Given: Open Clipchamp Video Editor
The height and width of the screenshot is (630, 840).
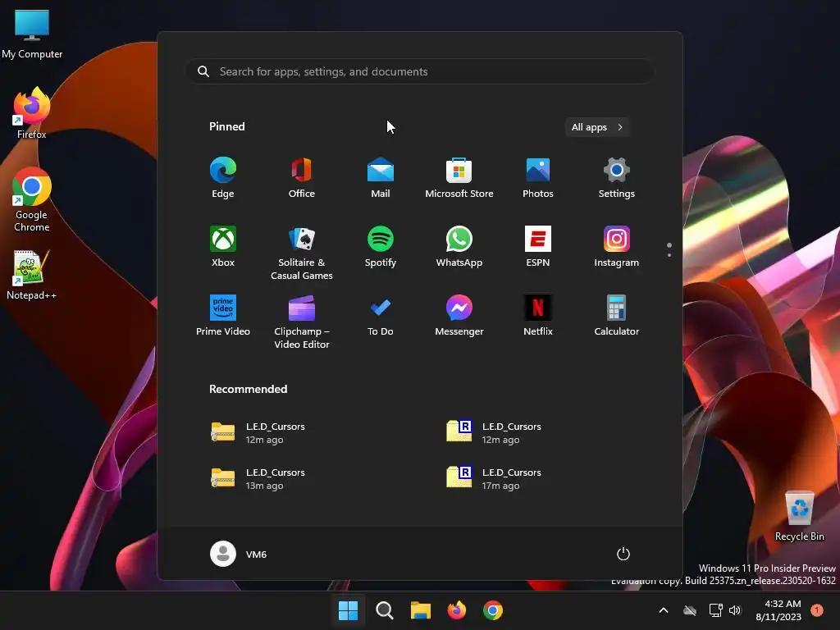Looking at the screenshot, I should pos(302,322).
